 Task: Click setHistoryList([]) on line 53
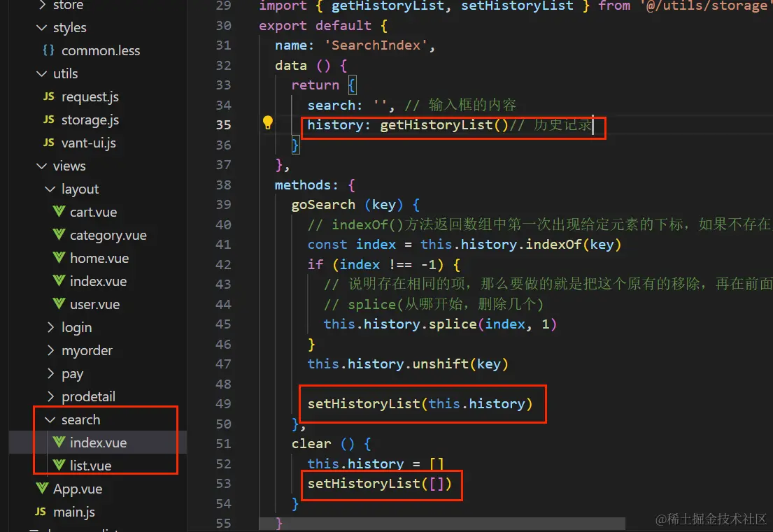pyautogui.click(x=380, y=484)
